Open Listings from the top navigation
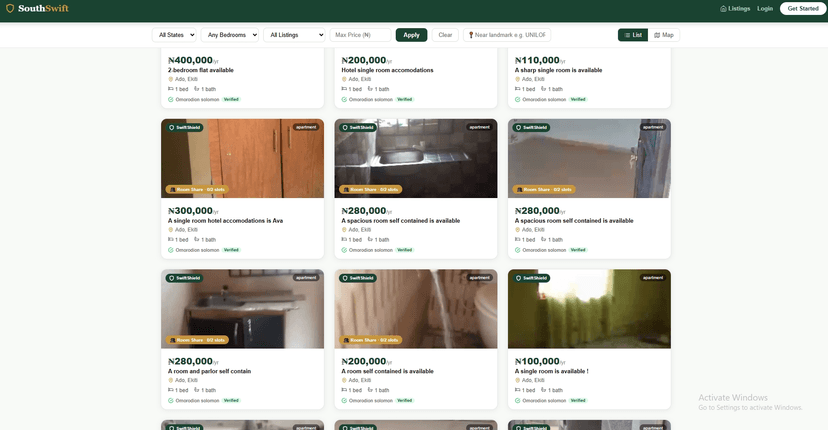The image size is (828, 430). 735,8
